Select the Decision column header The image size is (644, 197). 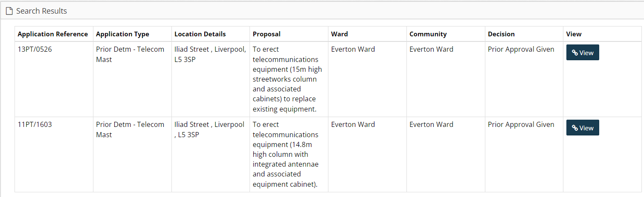[x=501, y=34]
